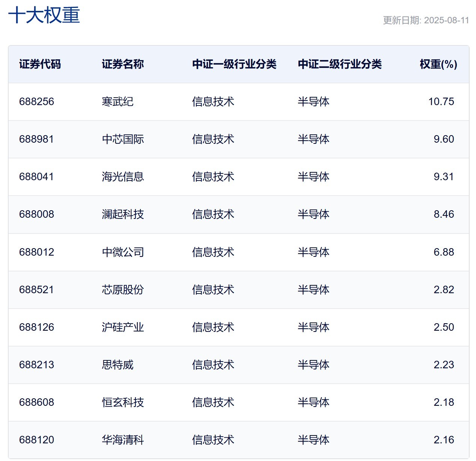Select security code 688981
The height and width of the screenshot is (461, 476).
pyautogui.click(x=36, y=139)
